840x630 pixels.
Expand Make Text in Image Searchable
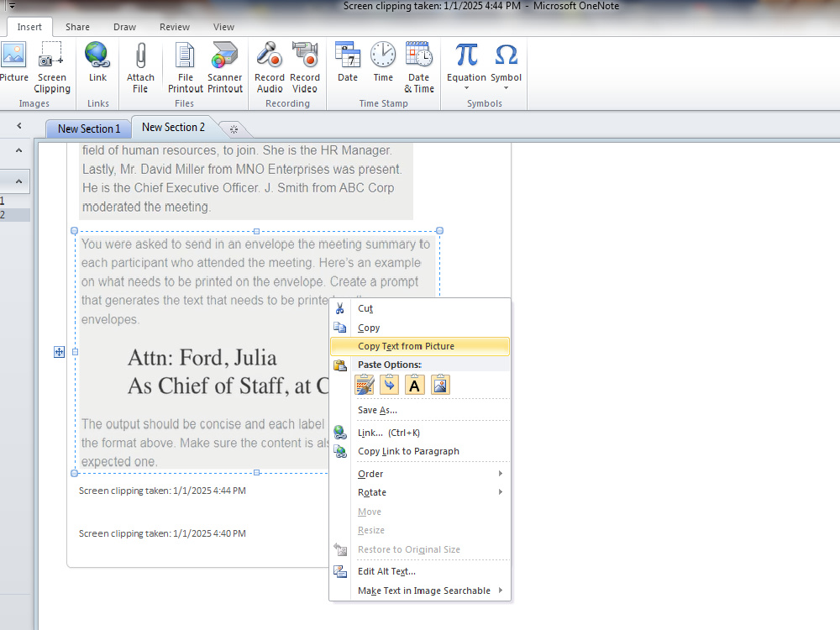click(x=419, y=591)
